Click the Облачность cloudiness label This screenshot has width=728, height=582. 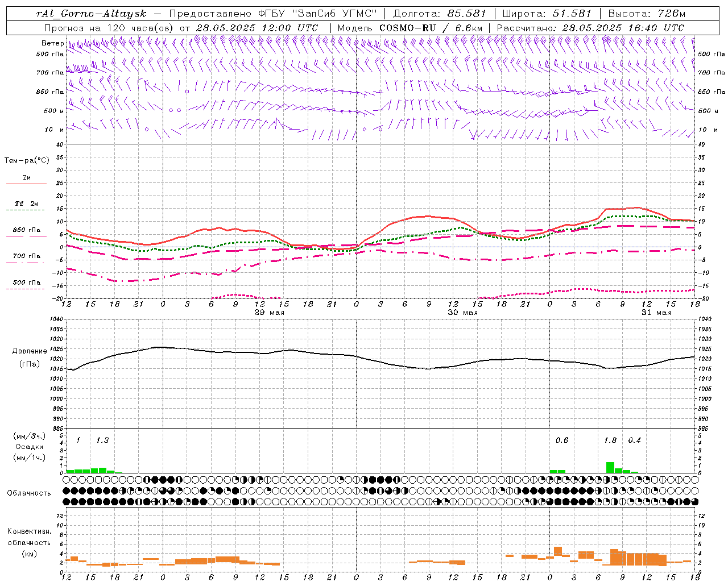click(x=29, y=493)
